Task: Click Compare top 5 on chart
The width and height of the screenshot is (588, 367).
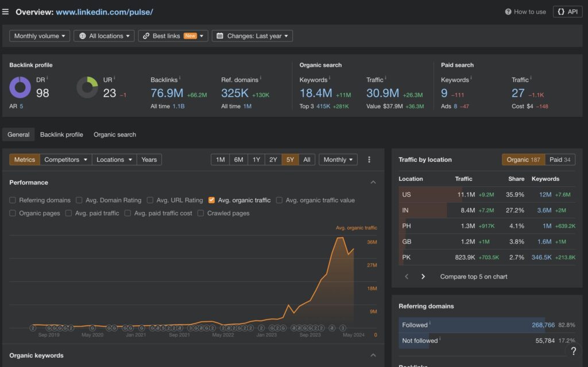Action: [474, 277]
